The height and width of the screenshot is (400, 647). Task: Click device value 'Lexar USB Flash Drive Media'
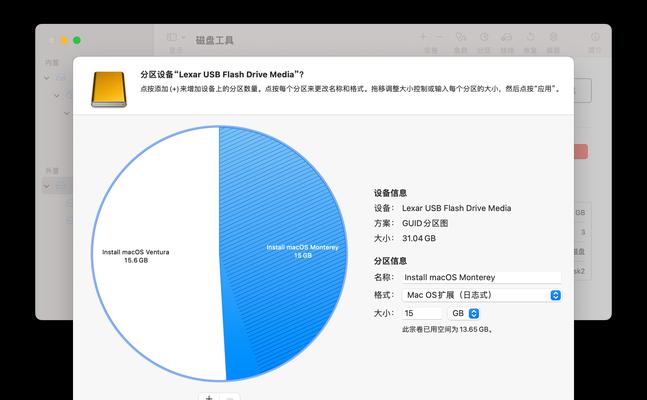[456, 208]
